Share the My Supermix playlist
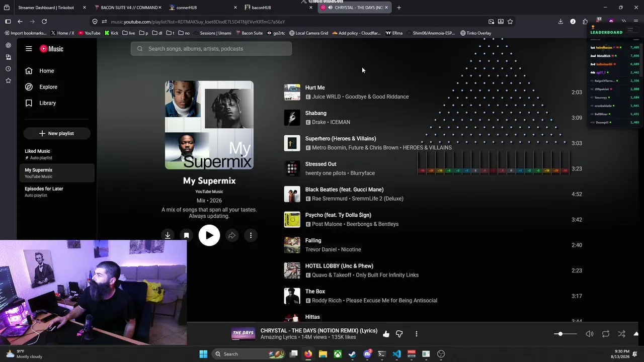The height and width of the screenshot is (362, 644). pos(232,235)
